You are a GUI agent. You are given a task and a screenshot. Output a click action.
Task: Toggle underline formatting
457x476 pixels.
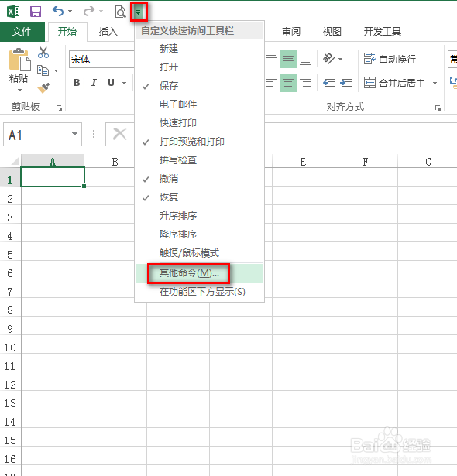click(112, 83)
